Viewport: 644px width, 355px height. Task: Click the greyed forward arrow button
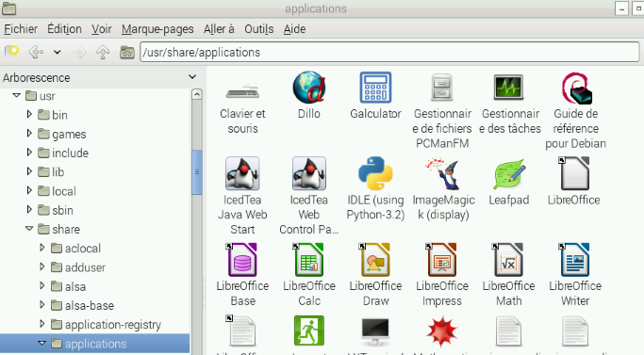pos(79,52)
